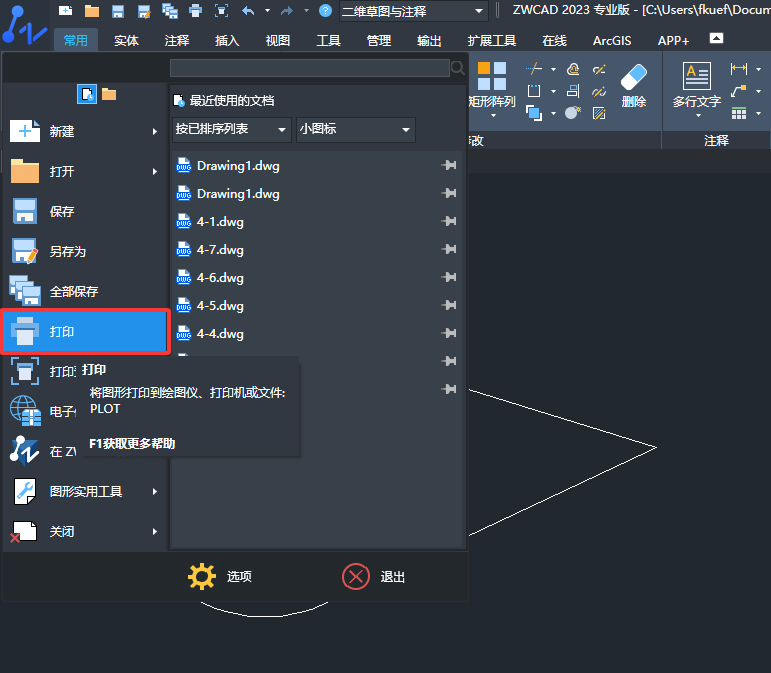
Task: Click the Save As icon in quick access toolbar
Action: click(144, 11)
